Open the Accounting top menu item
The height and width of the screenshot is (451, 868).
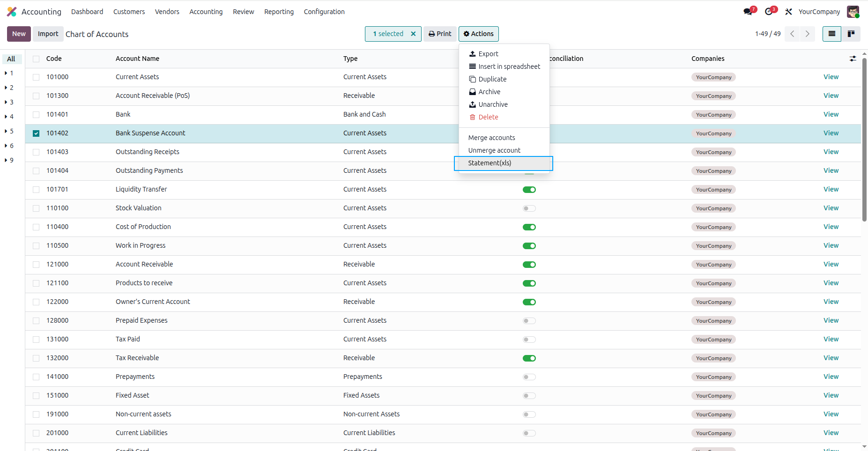(206, 12)
